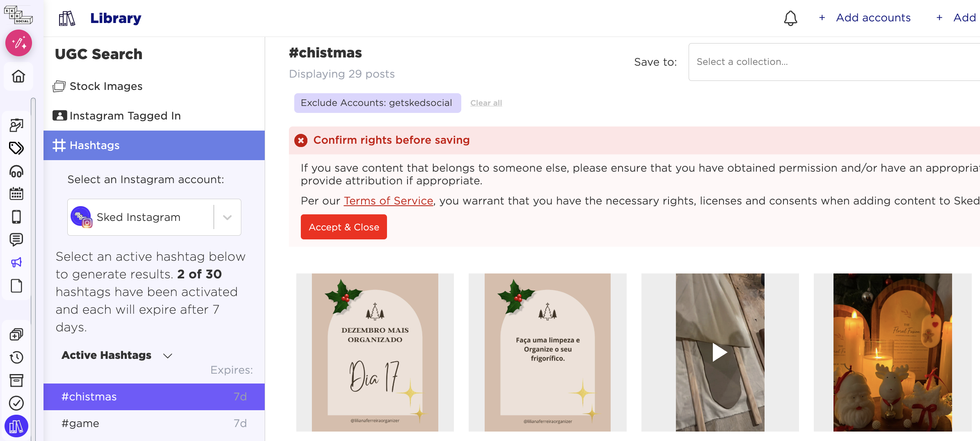Click the price tags icon in sidebar

[16, 148]
